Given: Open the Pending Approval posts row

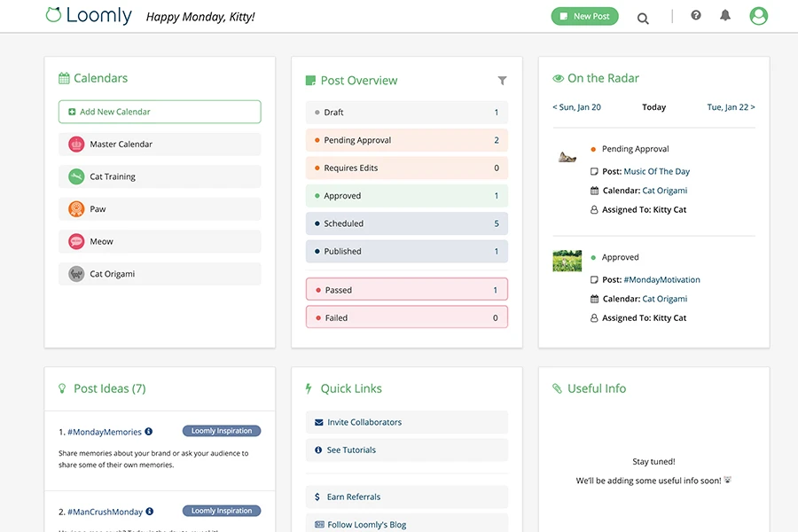Looking at the screenshot, I should pos(407,140).
